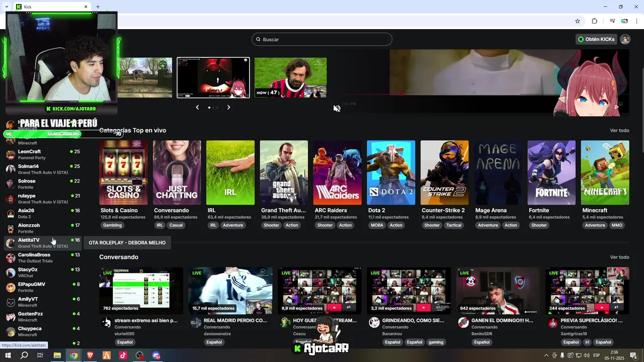
Task: Open StacyOz channel in sidebar
Action: (43, 273)
